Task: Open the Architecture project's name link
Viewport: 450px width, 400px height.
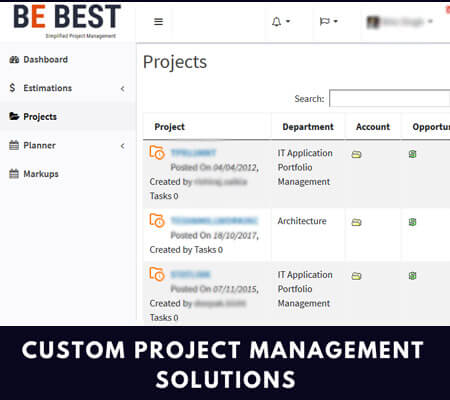Action: (214, 221)
